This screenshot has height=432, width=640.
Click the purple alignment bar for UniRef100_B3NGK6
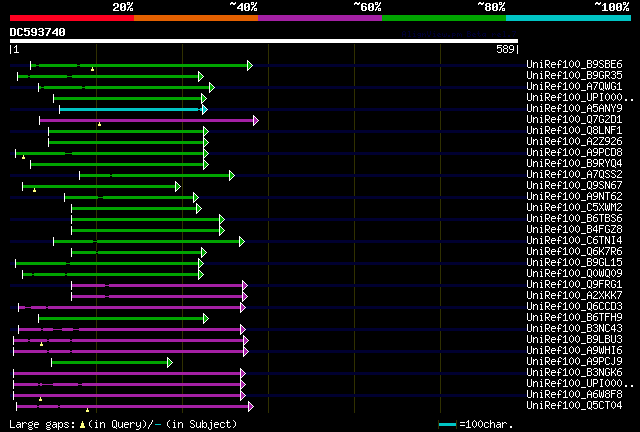(127, 374)
